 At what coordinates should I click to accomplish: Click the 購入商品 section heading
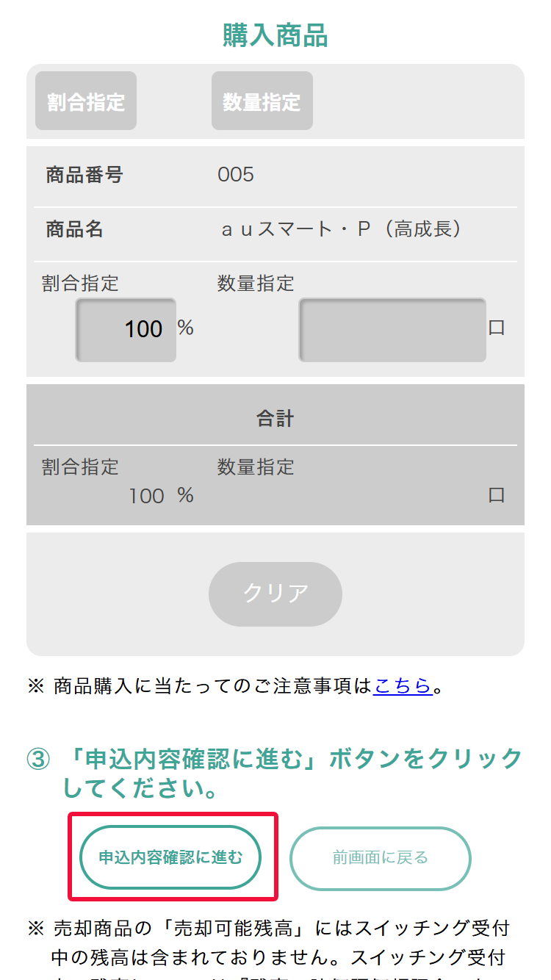pyautogui.click(x=275, y=35)
